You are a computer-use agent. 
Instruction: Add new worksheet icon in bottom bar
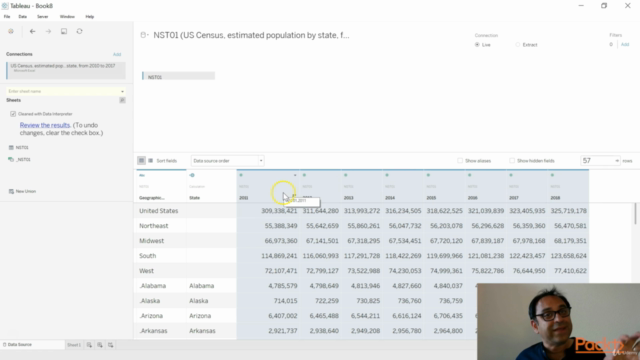[x=89, y=345]
